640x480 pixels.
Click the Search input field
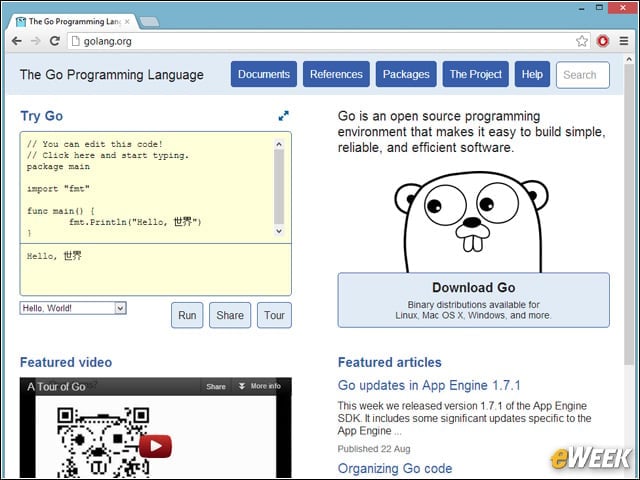582,75
